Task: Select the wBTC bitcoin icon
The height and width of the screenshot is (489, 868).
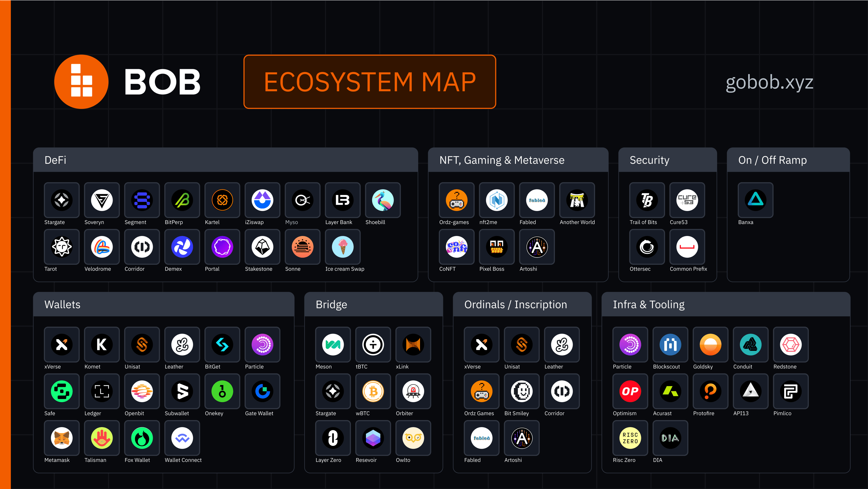Action: (373, 391)
